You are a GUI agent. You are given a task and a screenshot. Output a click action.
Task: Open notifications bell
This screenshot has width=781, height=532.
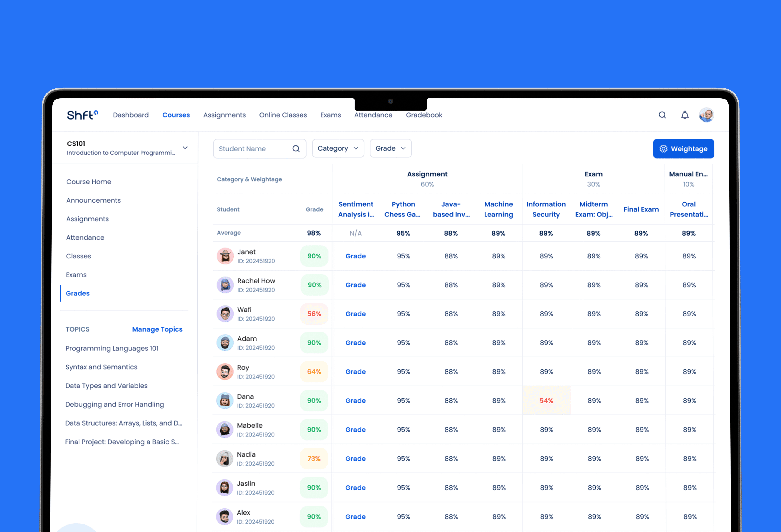pos(685,115)
